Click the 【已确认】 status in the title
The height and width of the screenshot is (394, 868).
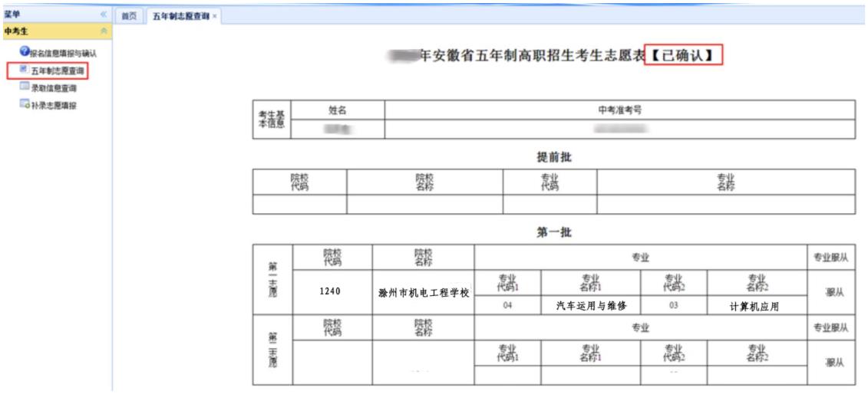(683, 56)
